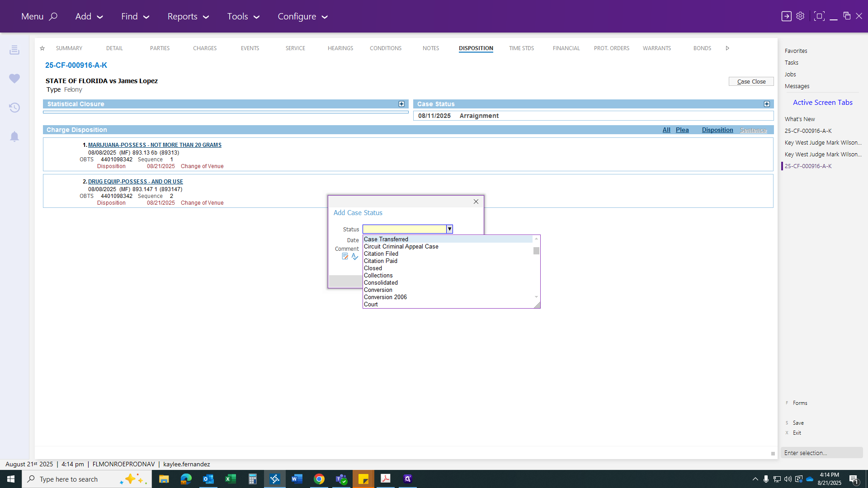Click the comment note edit icon
Image resolution: width=868 pixels, height=488 pixels.
pos(345,257)
